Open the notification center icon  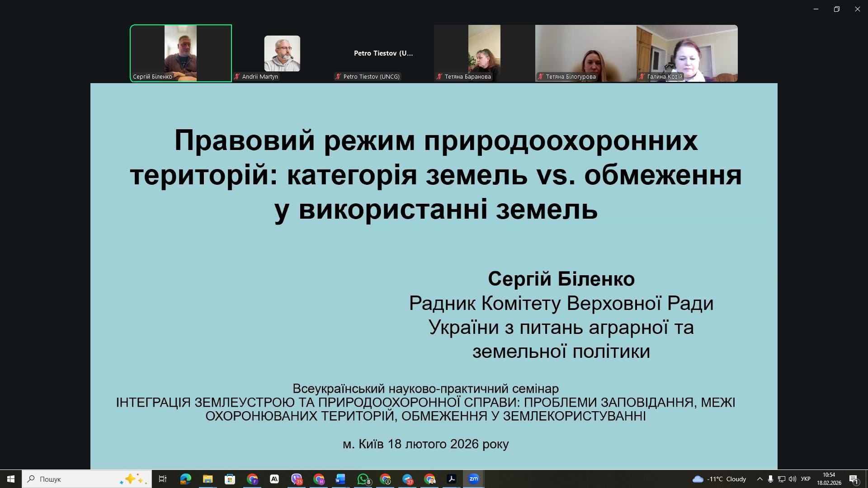(x=854, y=479)
